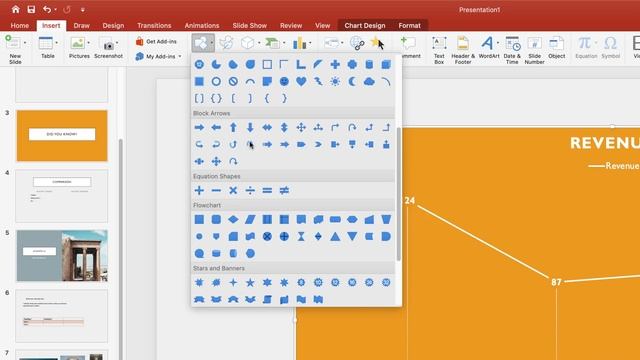Select the Double Bracket basic shape
This screenshot has width=640, height=360.
(x=199, y=98)
